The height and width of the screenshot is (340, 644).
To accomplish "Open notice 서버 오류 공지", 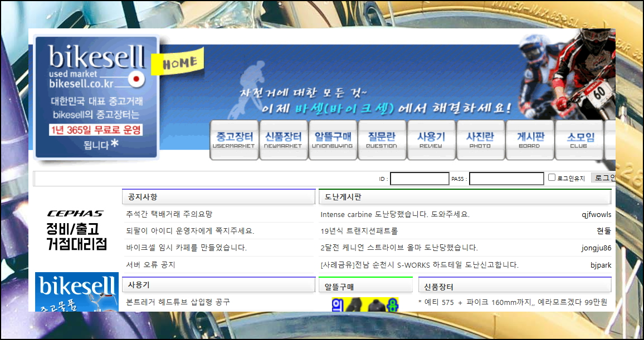I will [x=151, y=265].
